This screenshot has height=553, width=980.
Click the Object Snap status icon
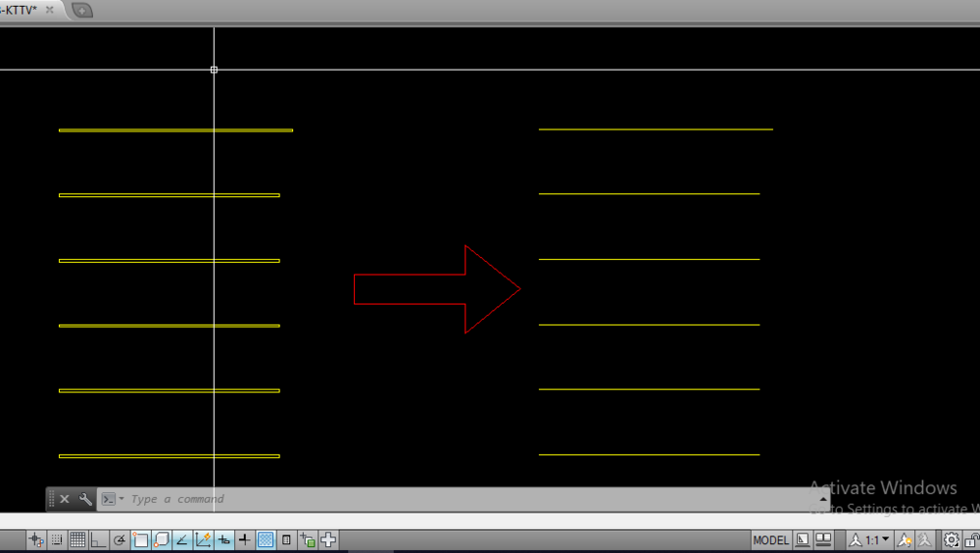(x=140, y=540)
